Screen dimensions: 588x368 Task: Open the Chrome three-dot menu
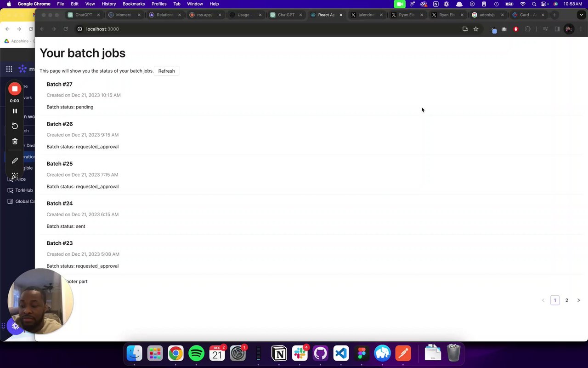581,29
